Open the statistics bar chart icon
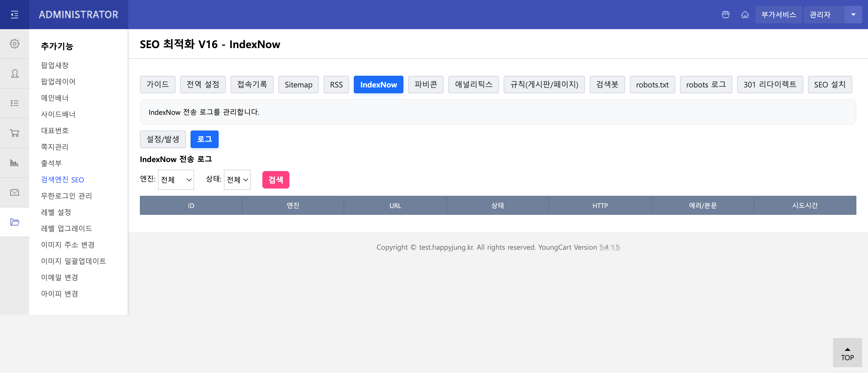Viewport: 868px width, 373px height. click(x=15, y=162)
